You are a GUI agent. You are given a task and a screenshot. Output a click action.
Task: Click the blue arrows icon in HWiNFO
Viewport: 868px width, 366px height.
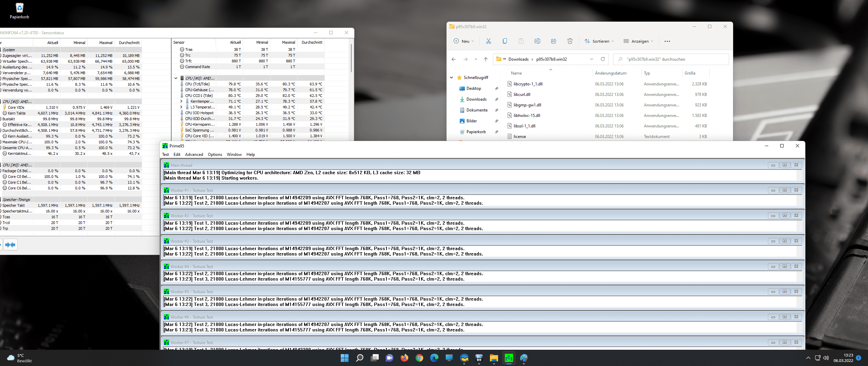coord(10,245)
